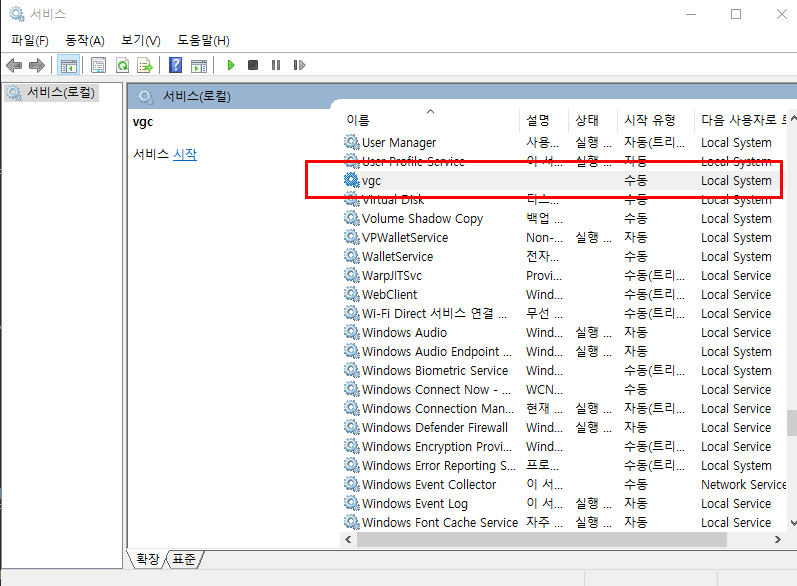Click the gear icon of Windows Biometric Service
The image size is (797, 586).
point(352,369)
